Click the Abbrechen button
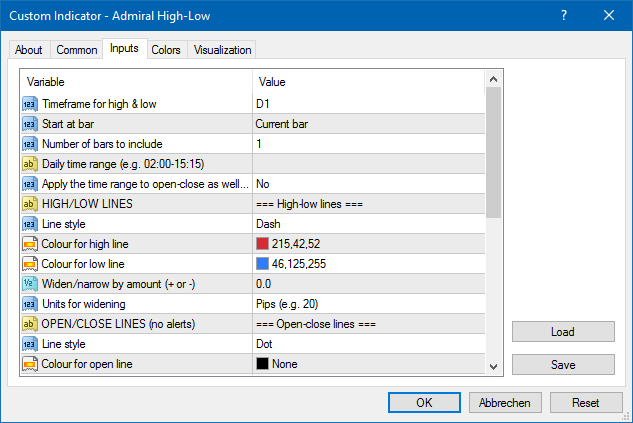This screenshot has width=633, height=423. (505, 402)
